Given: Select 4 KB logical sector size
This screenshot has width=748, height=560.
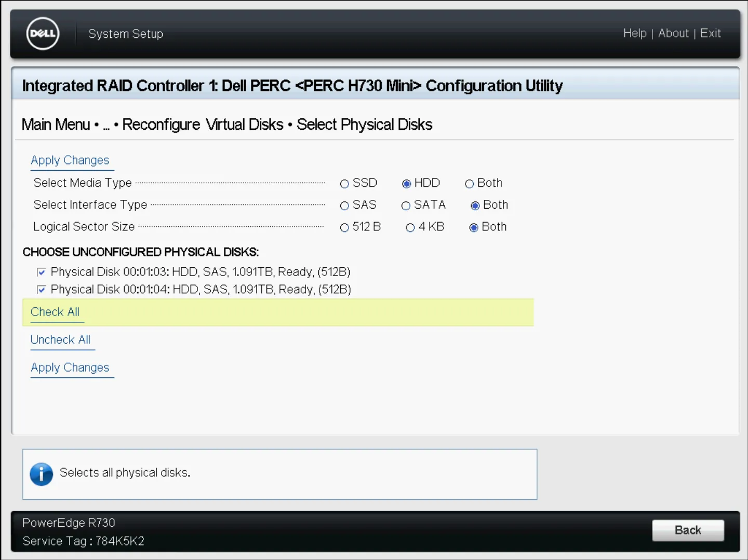Looking at the screenshot, I should coord(410,227).
